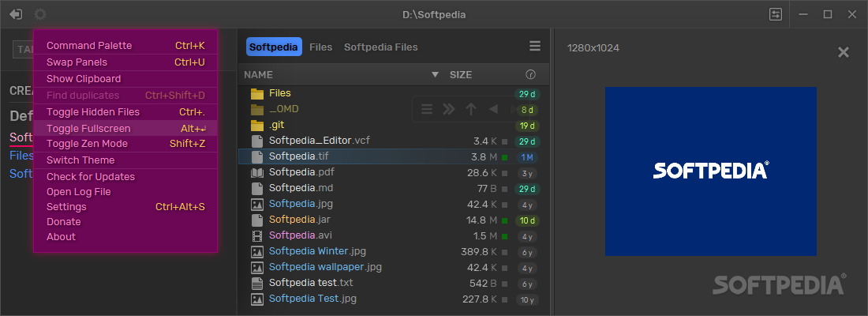This screenshot has width=868, height=316.
Task: Click the 29 d badge on Files folder row
Action: tap(527, 94)
